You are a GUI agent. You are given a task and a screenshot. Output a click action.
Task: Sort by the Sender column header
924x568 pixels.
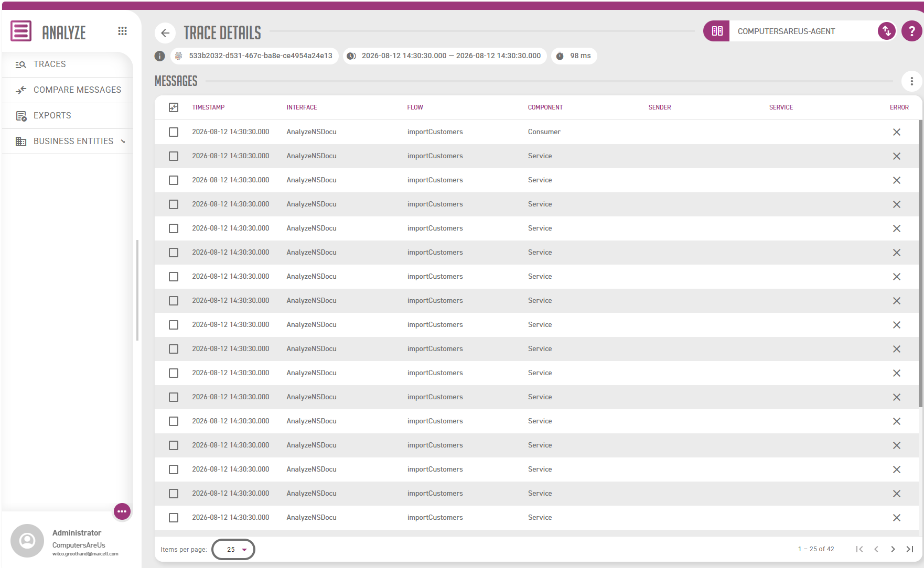(x=660, y=107)
